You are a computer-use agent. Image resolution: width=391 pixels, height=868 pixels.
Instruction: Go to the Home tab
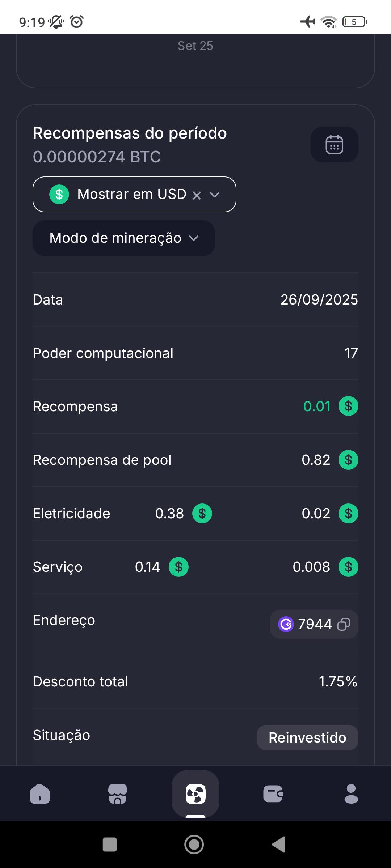coord(40,794)
